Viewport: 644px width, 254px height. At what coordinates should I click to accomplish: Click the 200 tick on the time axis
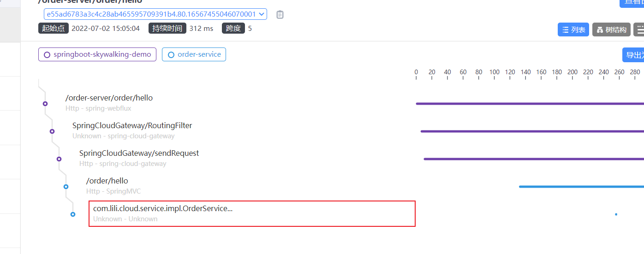click(x=572, y=72)
